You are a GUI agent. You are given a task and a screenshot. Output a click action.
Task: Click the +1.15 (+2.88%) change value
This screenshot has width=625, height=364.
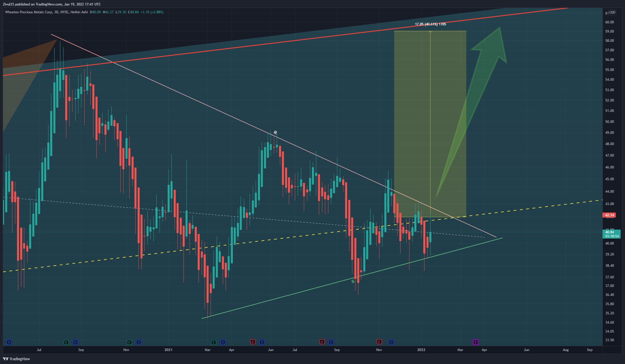point(152,12)
